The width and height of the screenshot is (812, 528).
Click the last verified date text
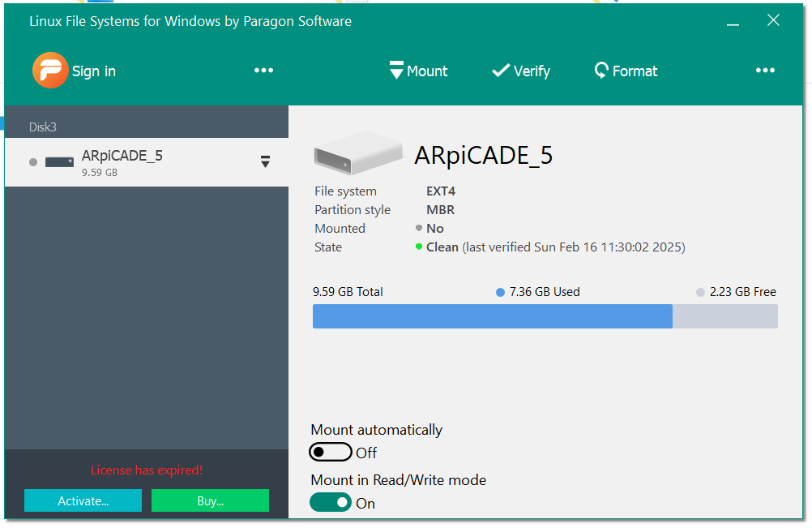pyautogui.click(x=574, y=247)
